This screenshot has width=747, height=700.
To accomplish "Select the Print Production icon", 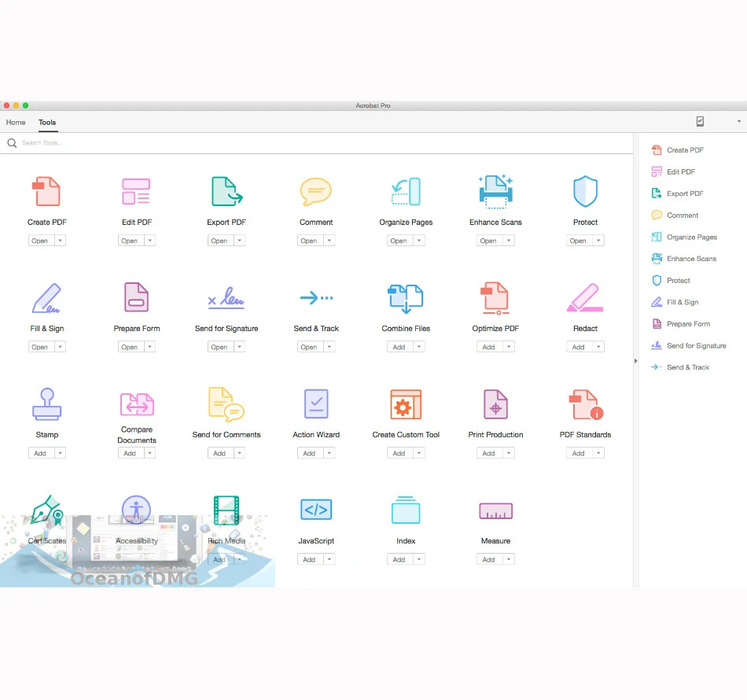I will click(495, 404).
